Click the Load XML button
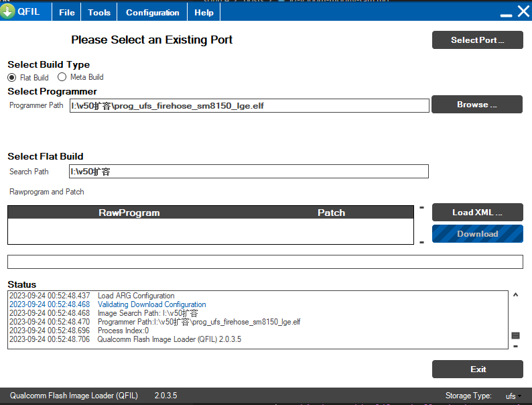This screenshot has width=532, height=405. [x=477, y=213]
